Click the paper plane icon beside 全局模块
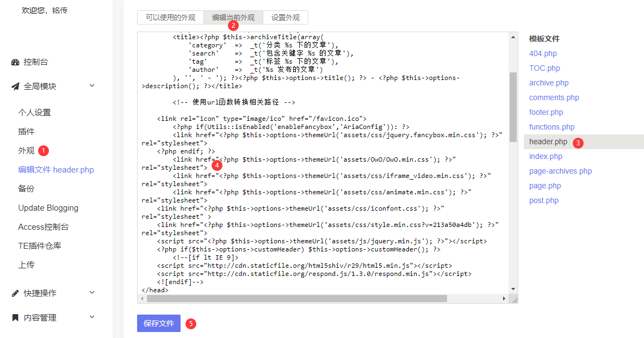 coord(15,87)
